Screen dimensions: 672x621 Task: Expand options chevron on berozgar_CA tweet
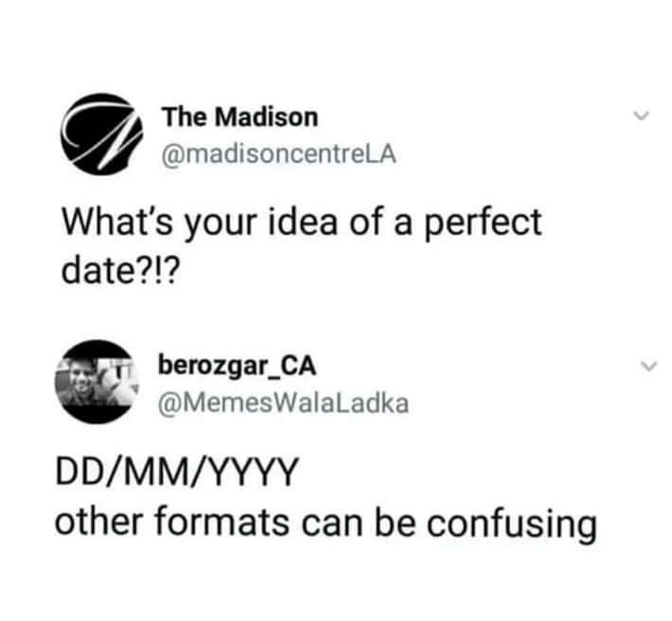[x=648, y=365]
